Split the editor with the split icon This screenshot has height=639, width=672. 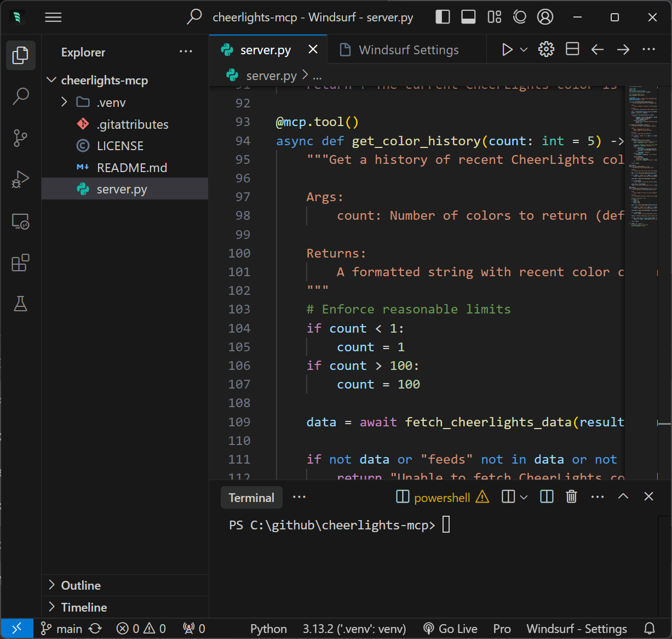[572, 49]
